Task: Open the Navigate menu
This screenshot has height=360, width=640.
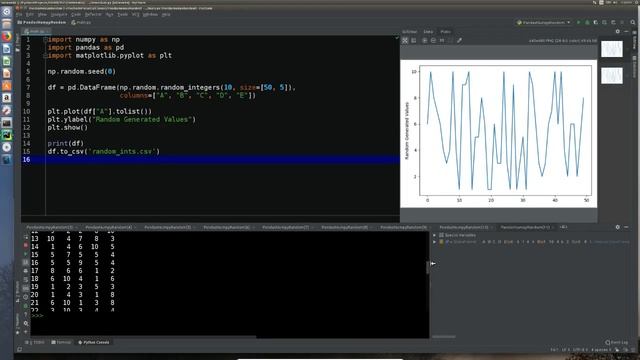Action: [x=59, y=14]
